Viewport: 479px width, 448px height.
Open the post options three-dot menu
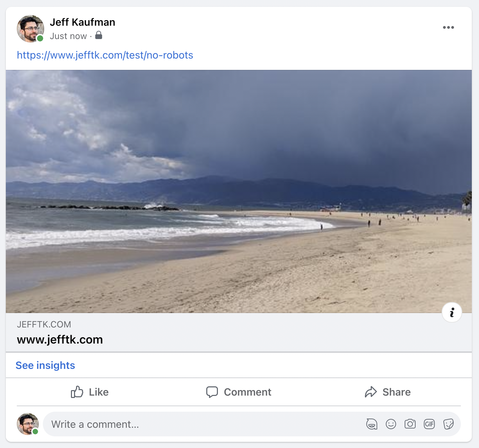click(x=449, y=27)
